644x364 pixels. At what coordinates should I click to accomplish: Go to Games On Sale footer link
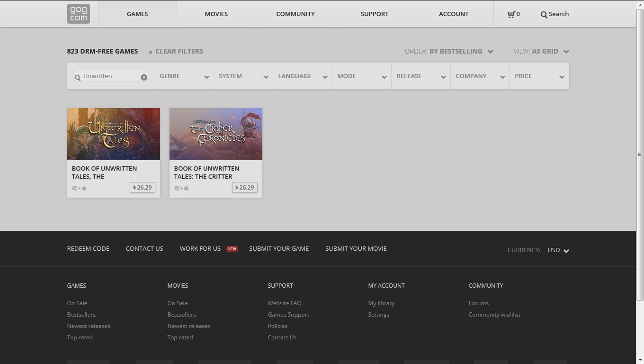(x=77, y=303)
